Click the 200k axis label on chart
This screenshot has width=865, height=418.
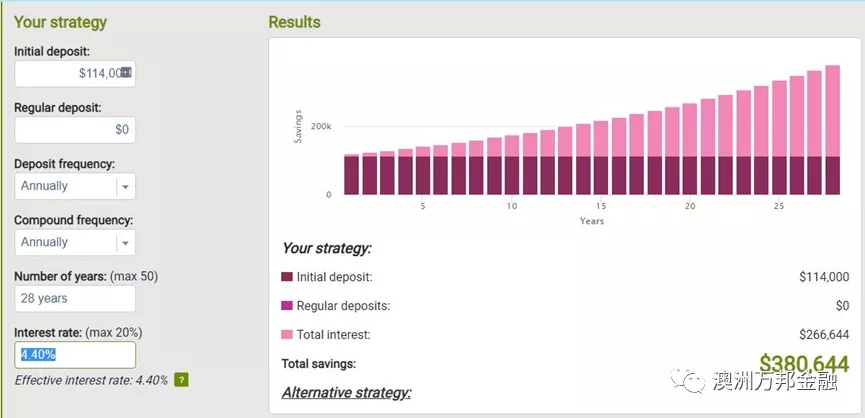click(321, 126)
